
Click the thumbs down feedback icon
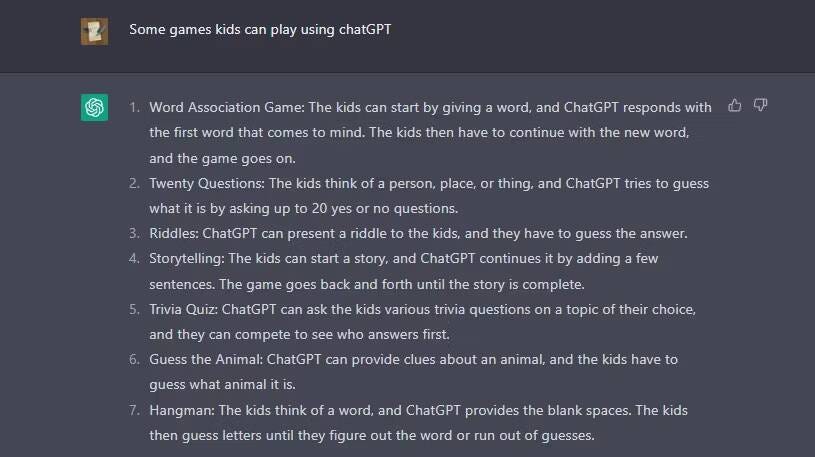(760, 106)
